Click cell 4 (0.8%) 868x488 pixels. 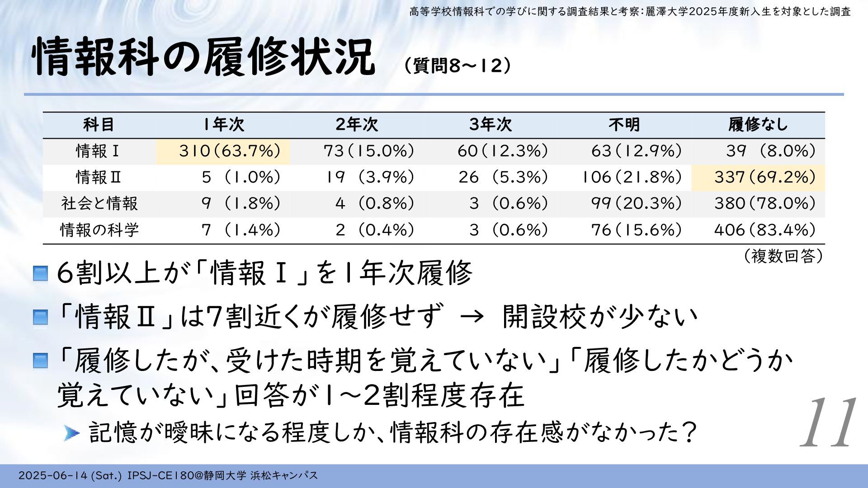coord(375,203)
